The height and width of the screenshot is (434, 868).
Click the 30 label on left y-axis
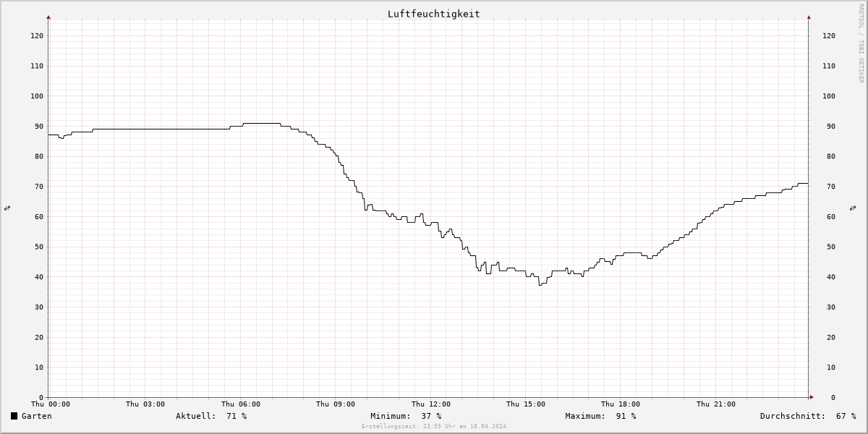click(x=39, y=307)
